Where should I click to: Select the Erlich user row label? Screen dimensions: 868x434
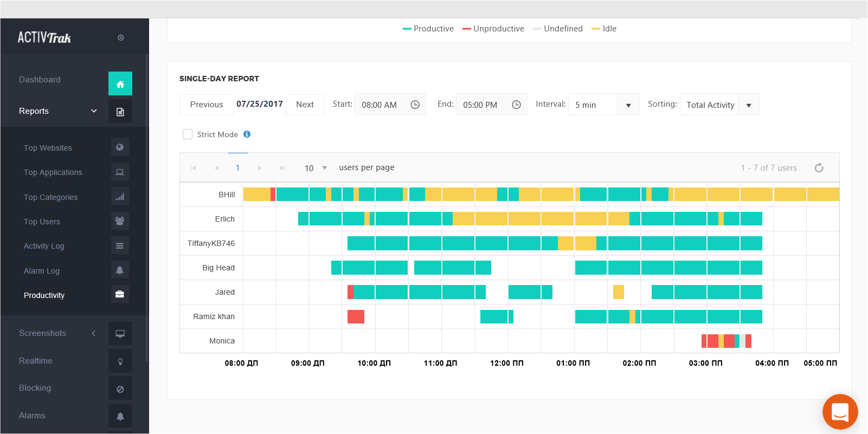(225, 219)
